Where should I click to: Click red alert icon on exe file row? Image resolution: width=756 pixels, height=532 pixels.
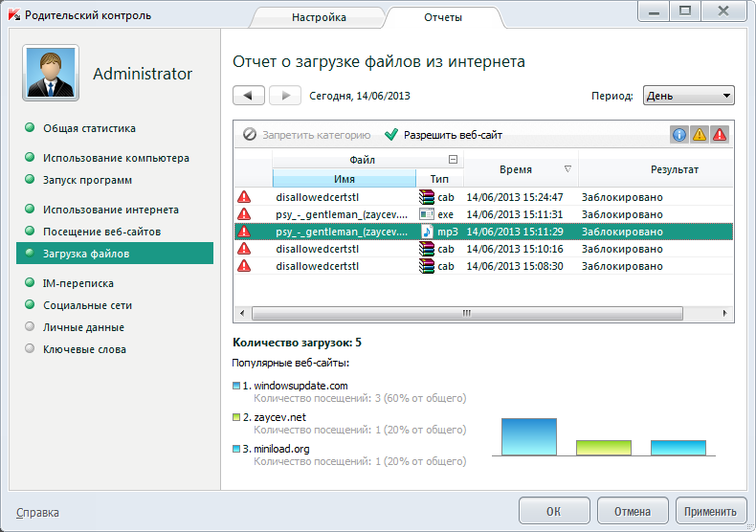tap(244, 214)
